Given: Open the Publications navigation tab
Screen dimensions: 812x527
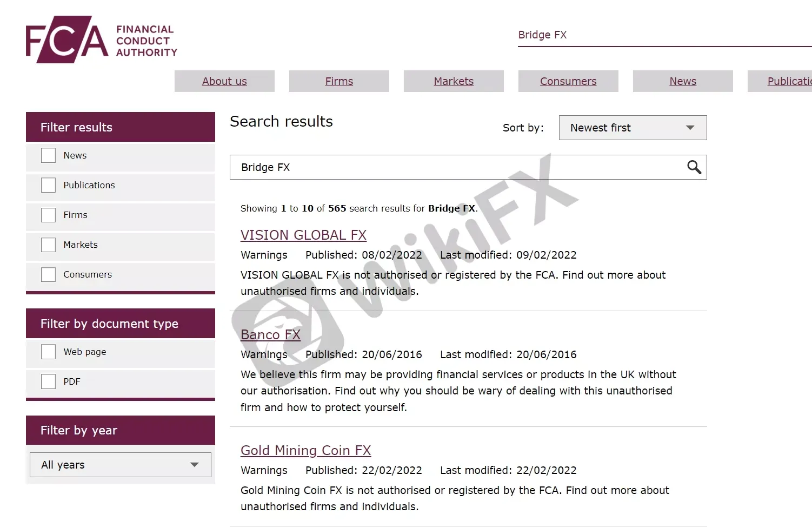Looking at the screenshot, I should coord(780,81).
